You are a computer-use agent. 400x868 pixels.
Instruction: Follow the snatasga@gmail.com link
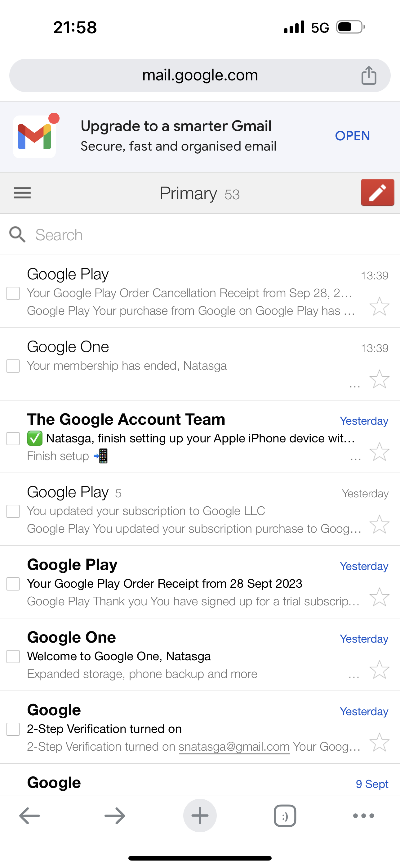tap(234, 747)
